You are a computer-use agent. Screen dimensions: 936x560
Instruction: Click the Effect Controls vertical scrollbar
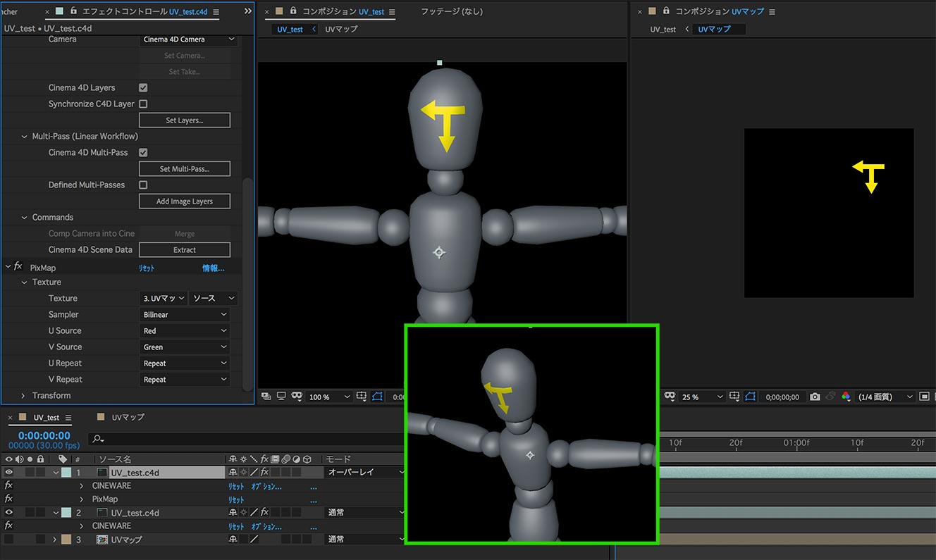coord(247,285)
